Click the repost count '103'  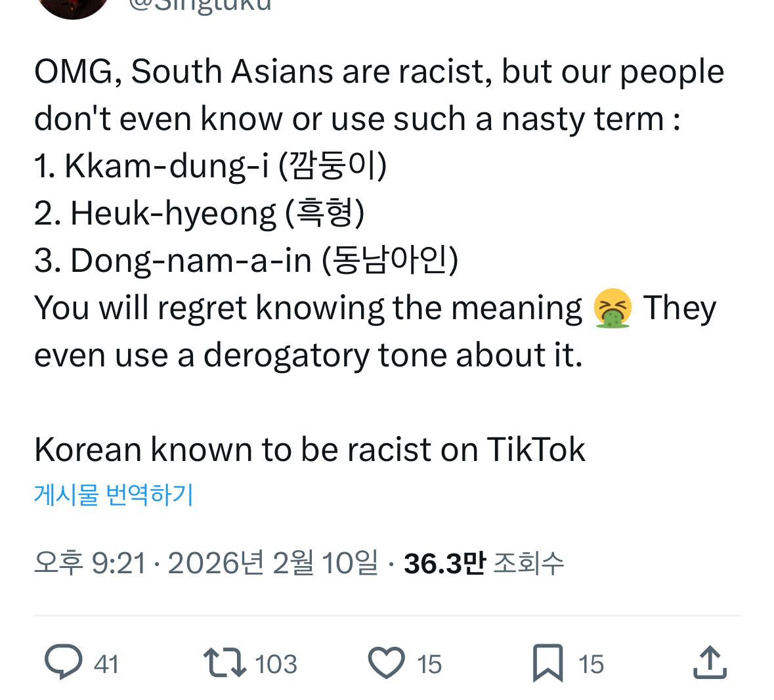click(276, 663)
